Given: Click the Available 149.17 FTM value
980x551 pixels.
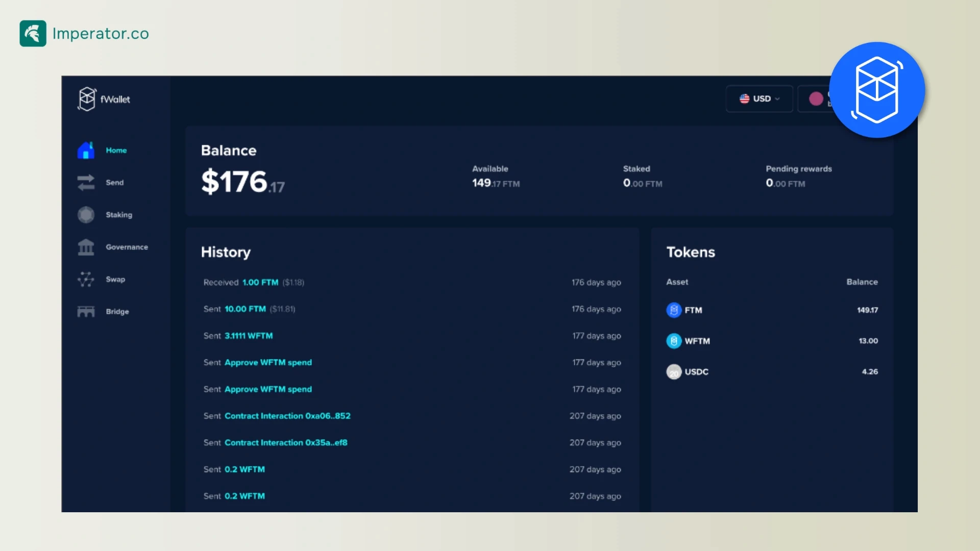Looking at the screenshot, I should pos(496,183).
